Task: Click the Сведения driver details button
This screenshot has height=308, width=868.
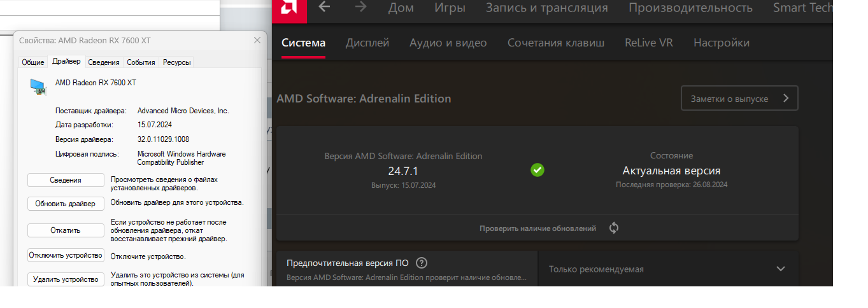Action: pos(66,180)
